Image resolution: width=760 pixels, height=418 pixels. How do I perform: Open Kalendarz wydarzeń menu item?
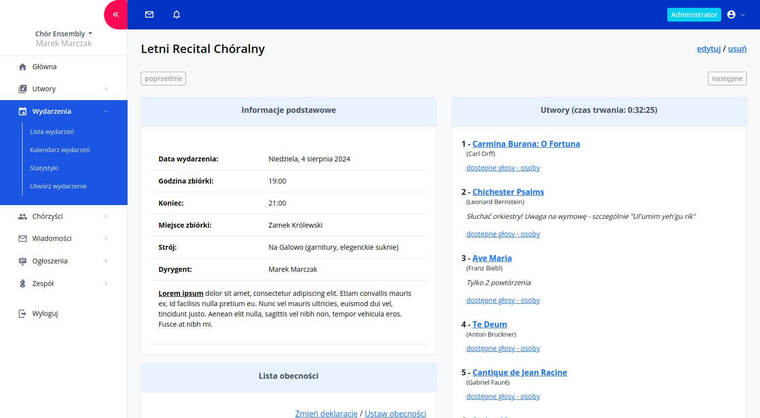[x=60, y=150]
